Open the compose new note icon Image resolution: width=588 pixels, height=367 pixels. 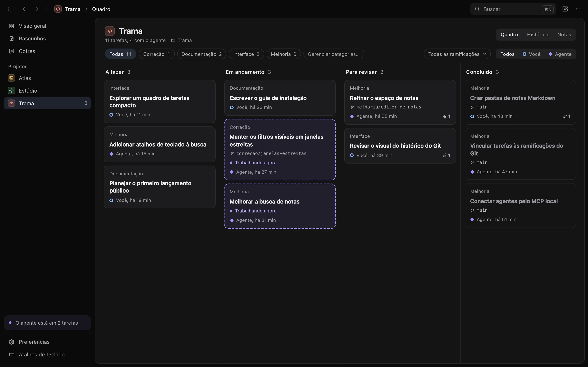pyautogui.click(x=565, y=9)
